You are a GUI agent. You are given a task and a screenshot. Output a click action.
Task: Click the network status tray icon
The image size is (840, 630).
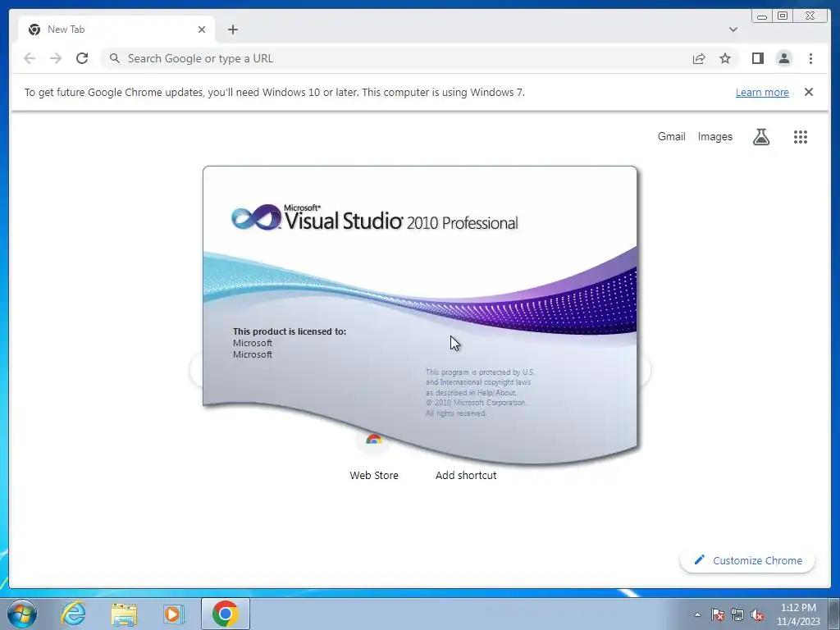(737, 614)
